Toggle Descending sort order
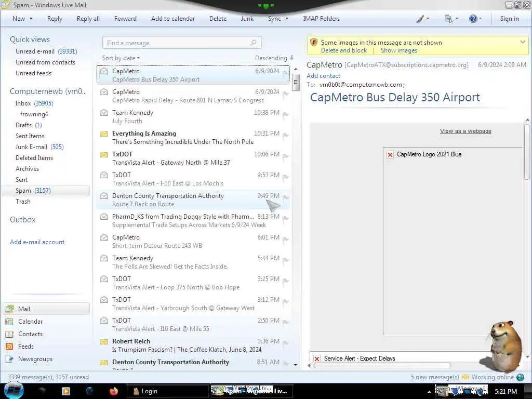The height and width of the screenshot is (399, 532). (274, 58)
